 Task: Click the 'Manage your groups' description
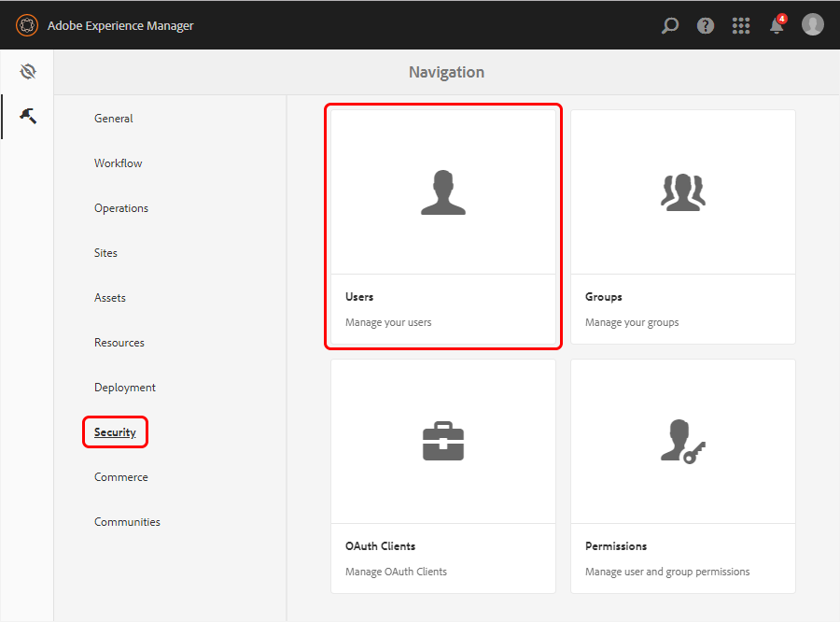(632, 322)
